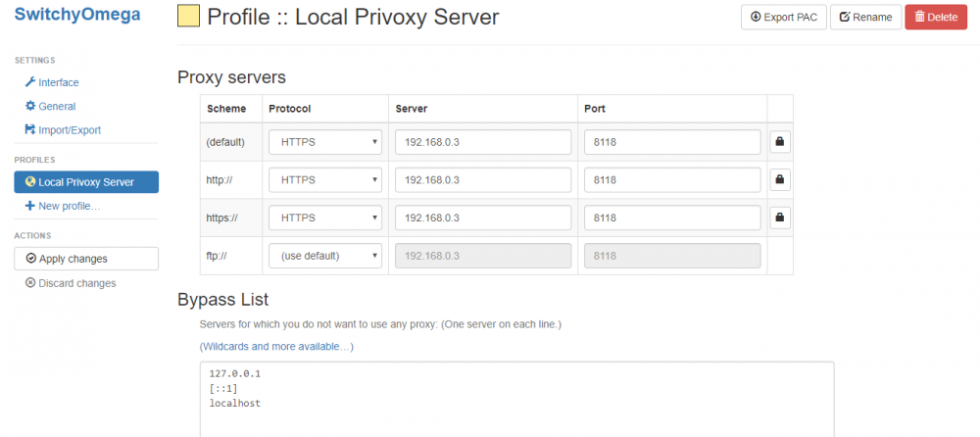Click the lock icon in the (default) row

click(779, 142)
